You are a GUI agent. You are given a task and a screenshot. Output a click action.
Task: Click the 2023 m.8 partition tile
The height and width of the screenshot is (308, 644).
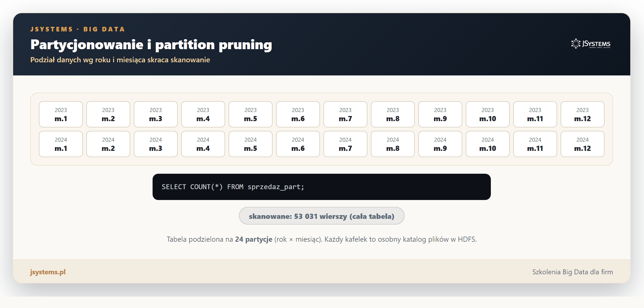[393, 114]
